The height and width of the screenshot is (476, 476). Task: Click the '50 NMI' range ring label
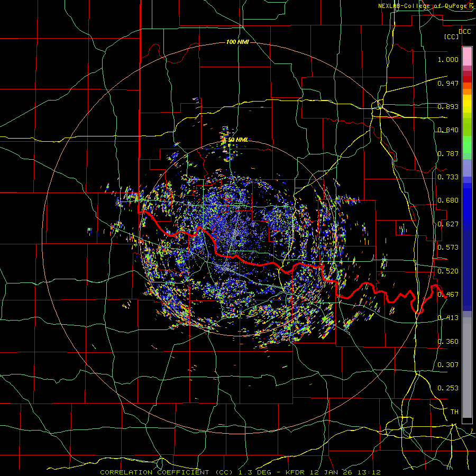point(237,140)
